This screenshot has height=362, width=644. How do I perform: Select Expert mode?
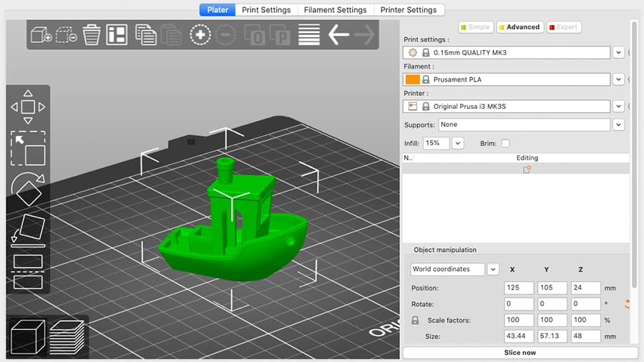point(564,27)
